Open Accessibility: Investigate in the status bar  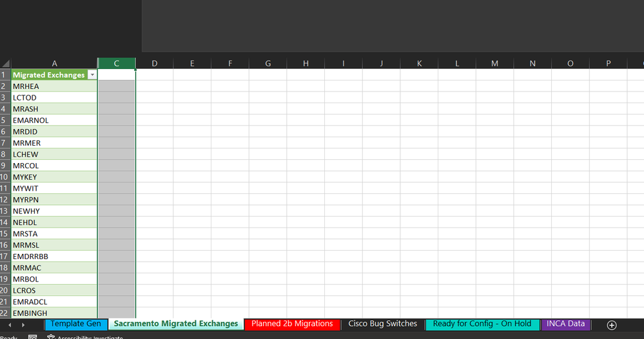(85, 337)
